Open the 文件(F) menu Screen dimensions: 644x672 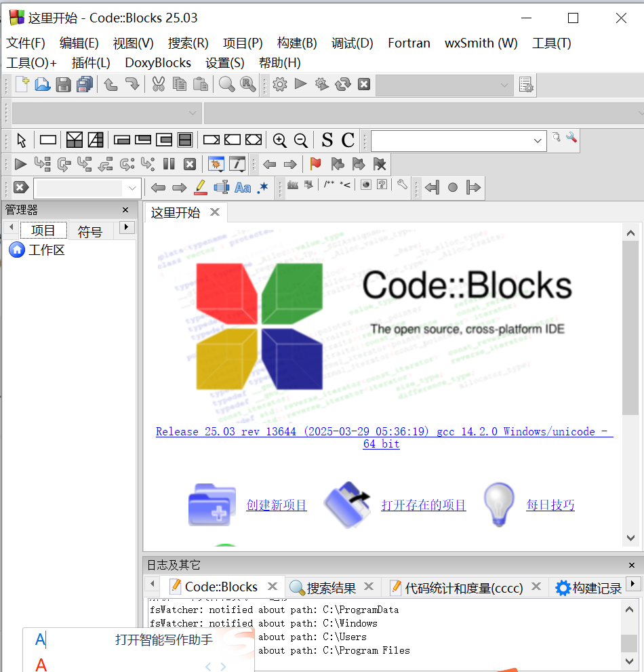coord(26,43)
